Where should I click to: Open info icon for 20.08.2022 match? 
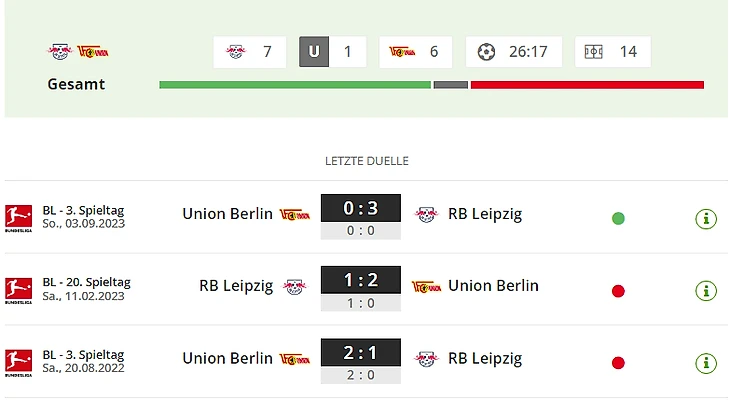(706, 363)
